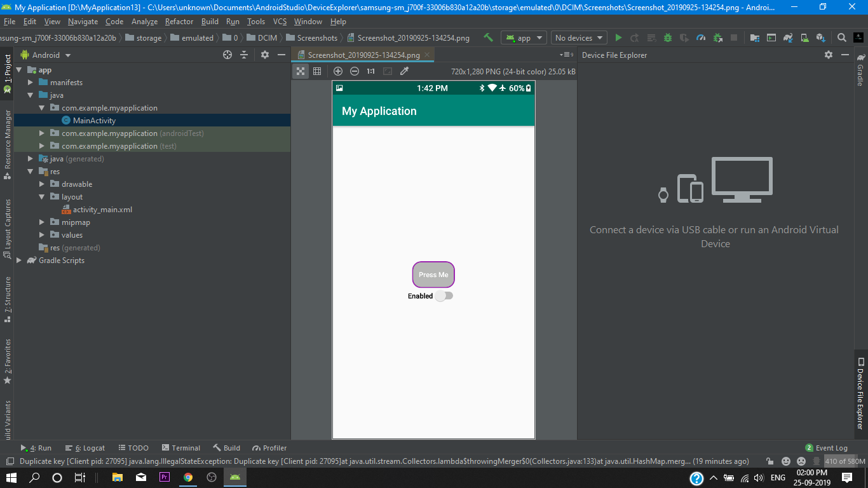Select activity_main.xml in the project tree

102,210
